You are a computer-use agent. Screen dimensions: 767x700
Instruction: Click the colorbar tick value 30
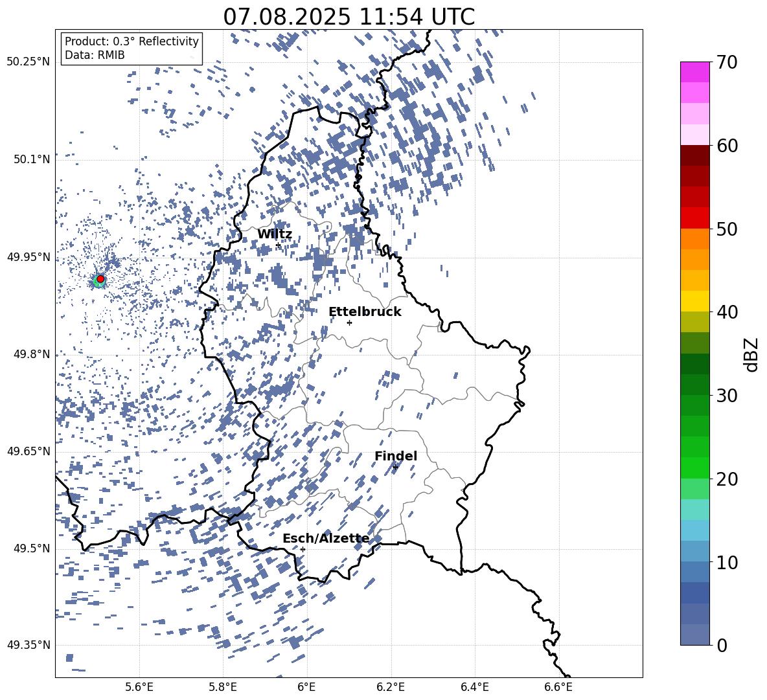coord(727,396)
